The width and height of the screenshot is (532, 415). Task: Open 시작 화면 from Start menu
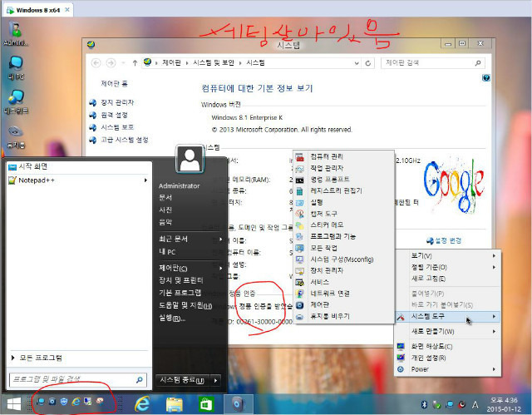[78, 166]
